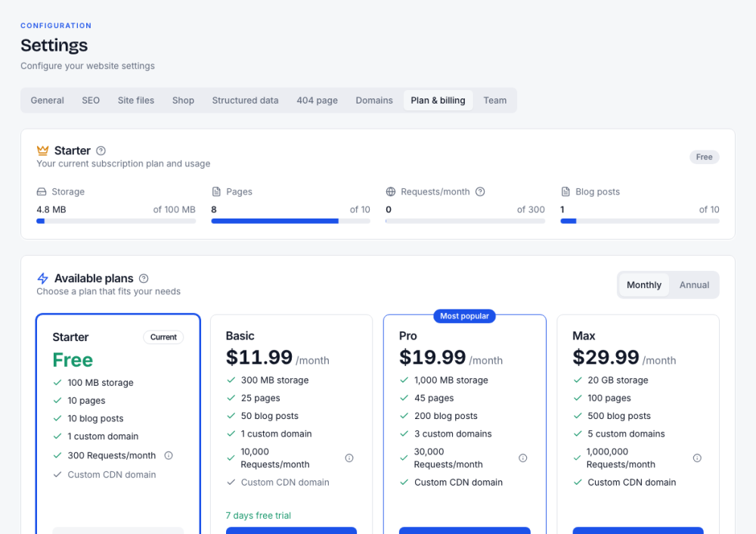Click 'Your current subscription plan and usage'
The image size is (756, 534).
[123, 163]
